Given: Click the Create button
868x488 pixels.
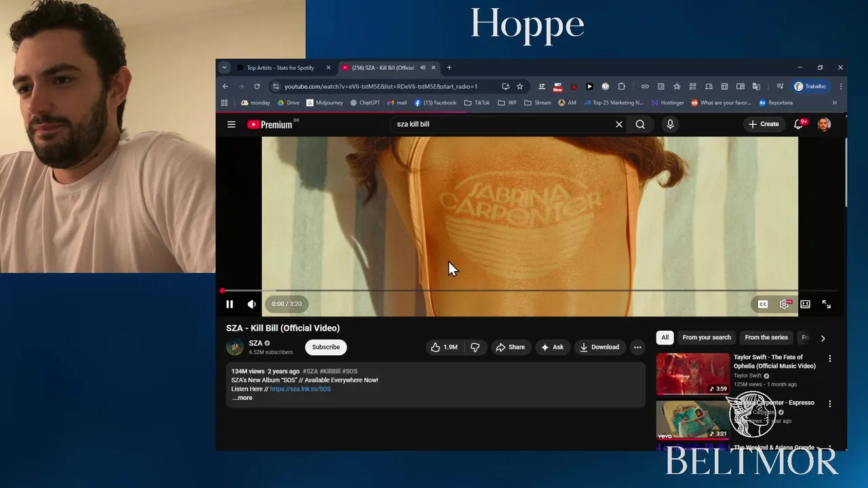Looking at the screenshot, I should (x=764, y=124).
